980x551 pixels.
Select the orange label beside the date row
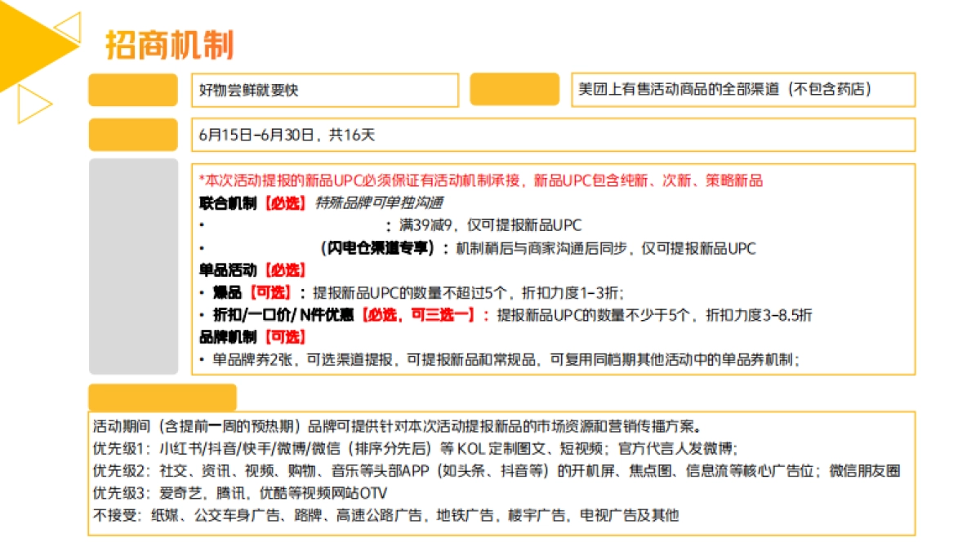[x=133, y=134]
